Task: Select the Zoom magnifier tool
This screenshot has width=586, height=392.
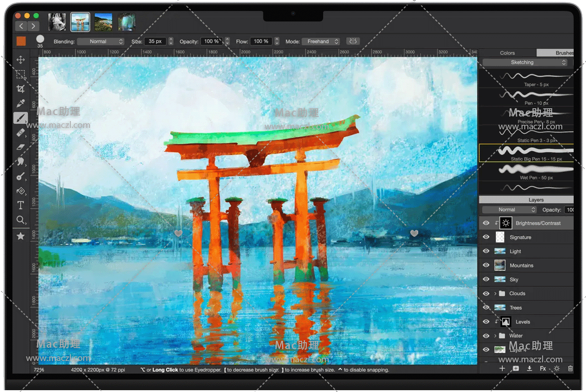Action: pos(21,220)
